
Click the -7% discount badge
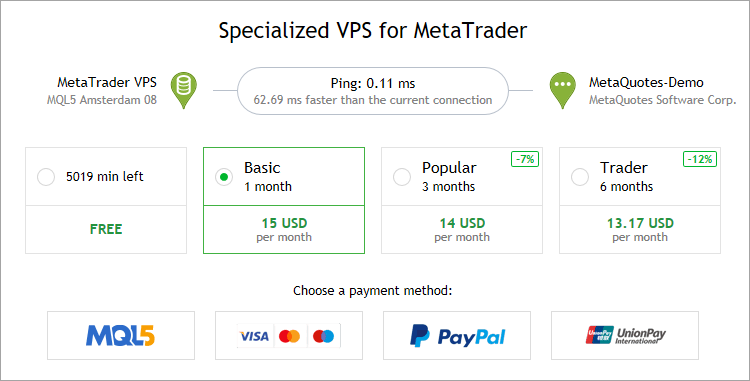[x=525, y=159]
